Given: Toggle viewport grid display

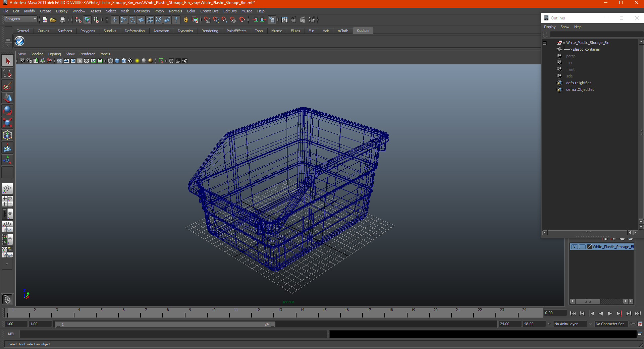Looking at the screenshot, I should point(60,61).
